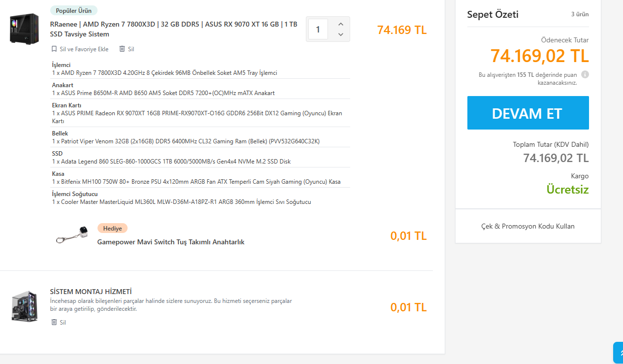Click the Sistem Montaj Hizmeti white case image
Screen dimensions: 623x364
[25, 306]
